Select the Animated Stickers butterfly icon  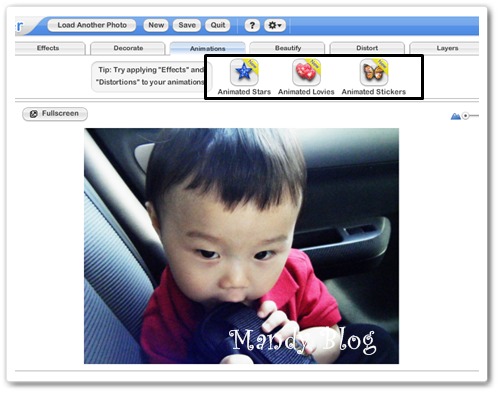[x=374, y=72]
